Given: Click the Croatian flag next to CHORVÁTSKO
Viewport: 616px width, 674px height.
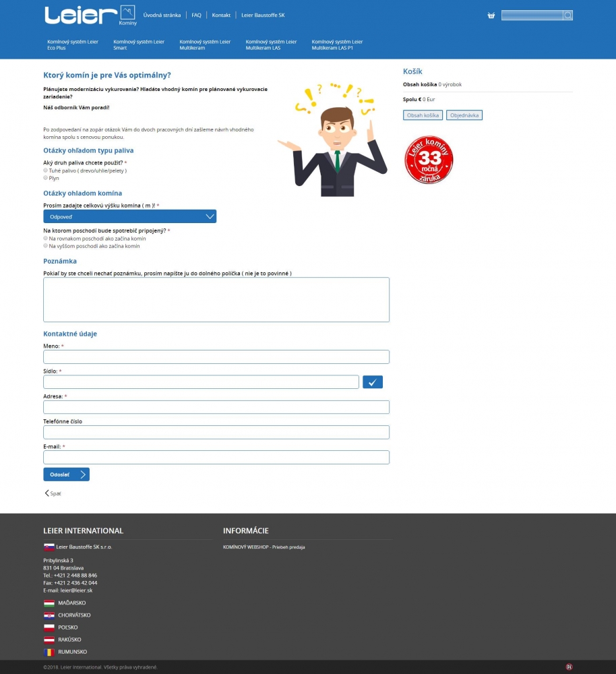Looking at the screenshot, I should tap(49, 615).
